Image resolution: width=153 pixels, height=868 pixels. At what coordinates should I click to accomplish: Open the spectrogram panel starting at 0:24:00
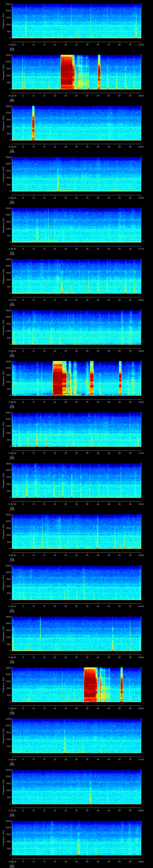pyautogui.click(x=76, y=123)
